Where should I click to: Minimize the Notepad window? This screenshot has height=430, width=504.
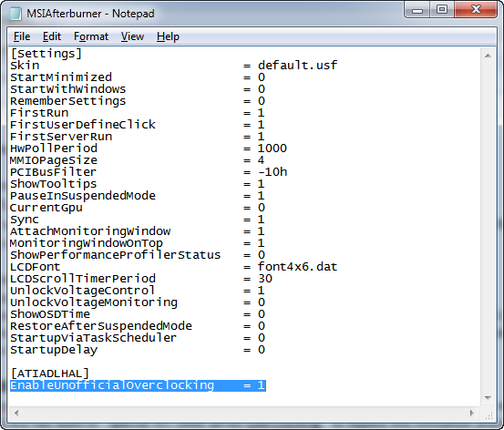tap(417, 10)
